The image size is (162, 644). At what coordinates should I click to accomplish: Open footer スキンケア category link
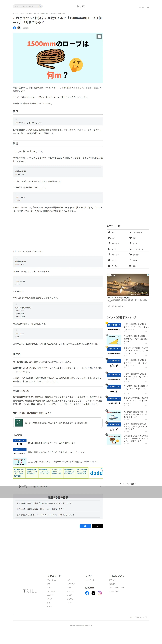[71, 584]
